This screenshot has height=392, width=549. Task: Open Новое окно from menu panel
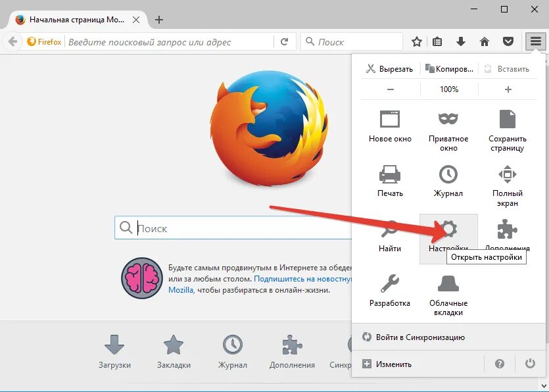point(390,126)
